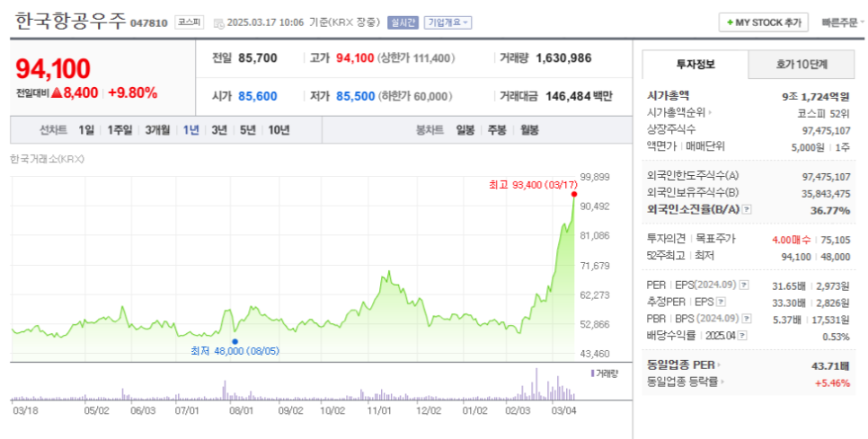Click the 외국인소진율 value 36.77%
868x439 pixels.
click(830, 211)
